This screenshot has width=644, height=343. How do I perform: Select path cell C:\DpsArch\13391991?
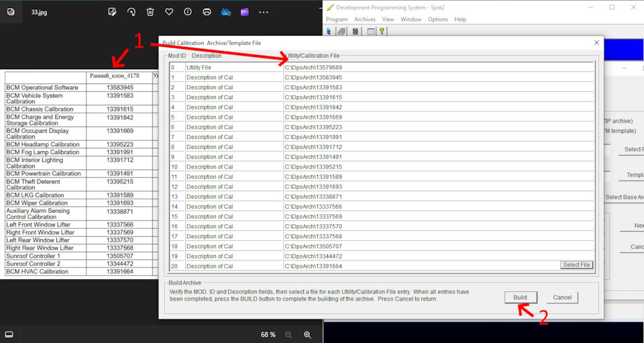point(438,137)
